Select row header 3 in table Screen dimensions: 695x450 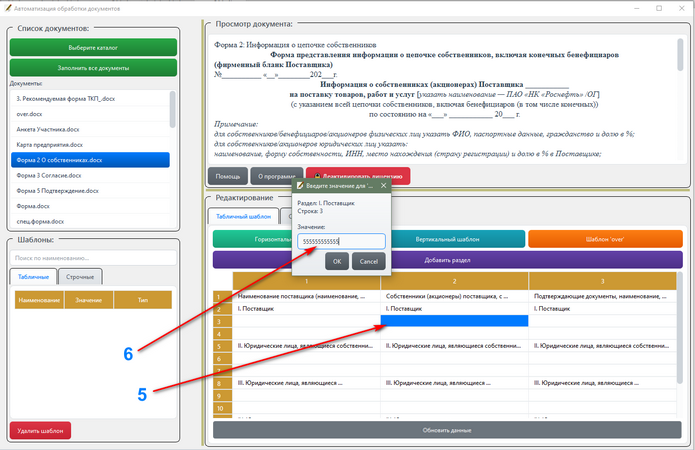tap(223, 321)
